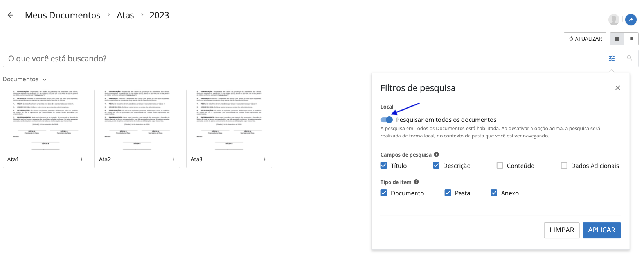Screen dimensions: 644x257
Task: Check the Conteúdo checkbox
Action: (500, 166)
